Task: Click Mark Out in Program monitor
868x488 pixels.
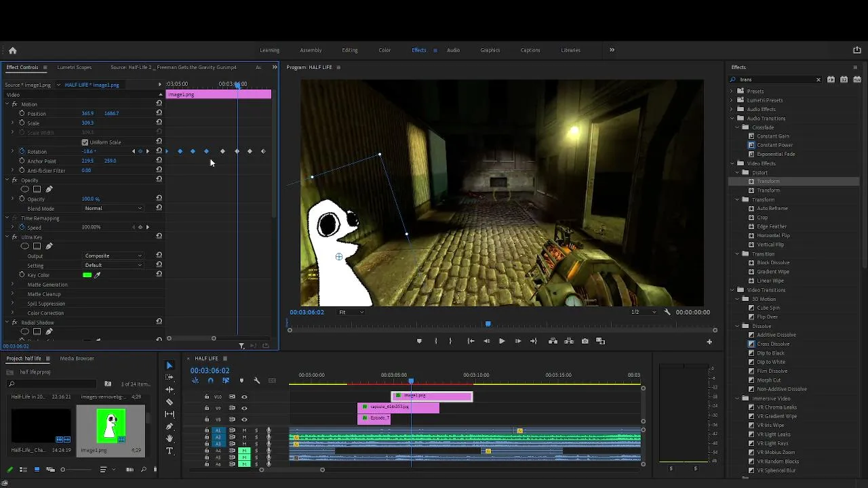Action: click(450, 341)
